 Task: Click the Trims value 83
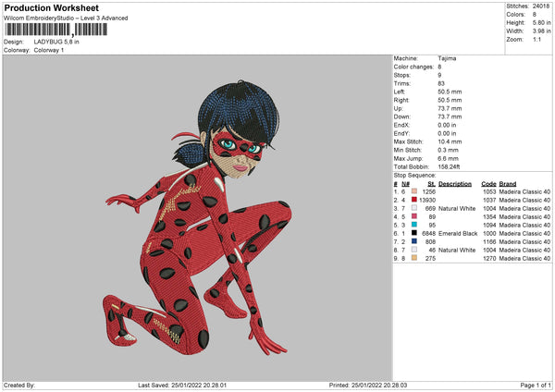(441, 83)
